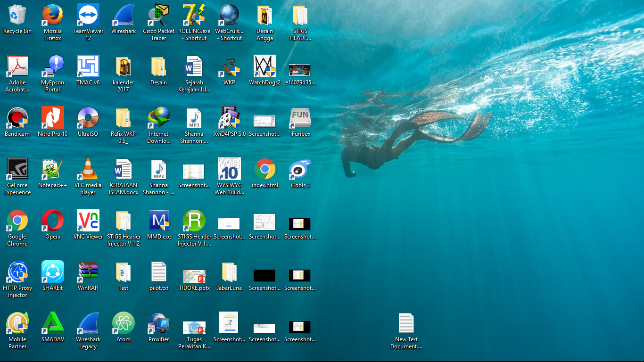The image size is (644, 362).
Task: Select the Atom editor icon
Action: tap(124, 323)
